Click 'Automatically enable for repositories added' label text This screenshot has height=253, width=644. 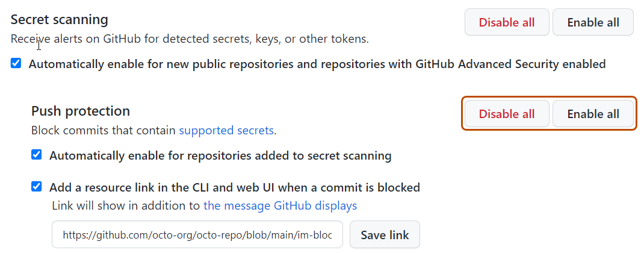click(x=220, y=155)
